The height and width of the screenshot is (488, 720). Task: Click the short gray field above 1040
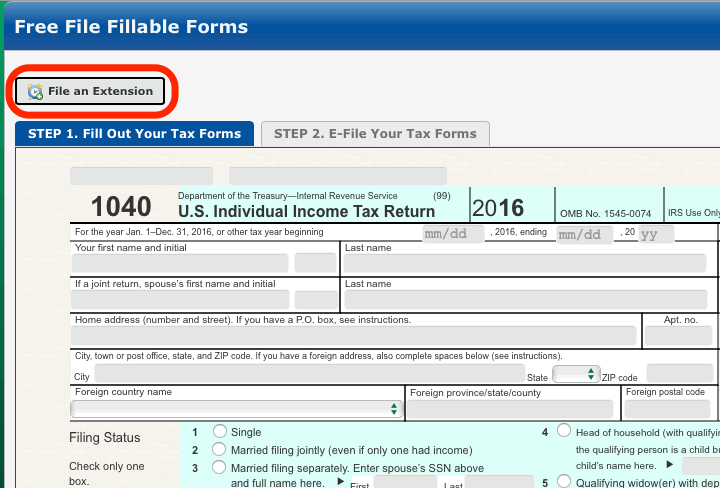tap(141, 176)
